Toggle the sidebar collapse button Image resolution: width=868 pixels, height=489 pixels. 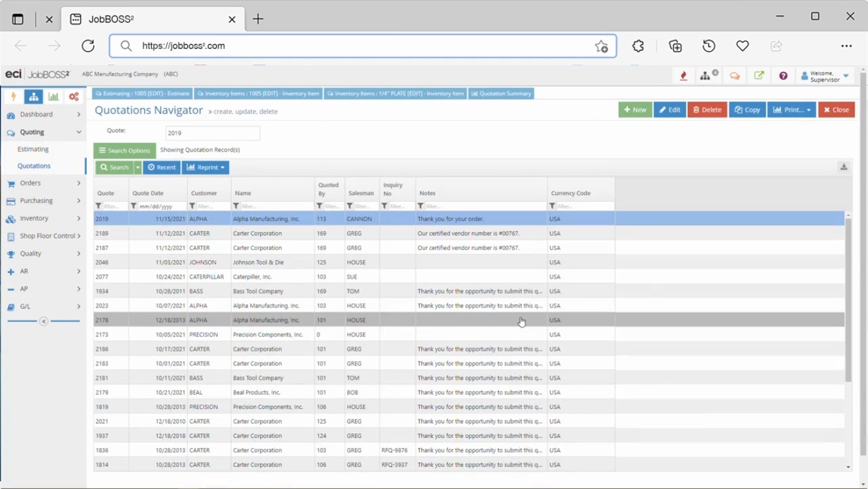pyautogui.click(x=43, y=321)
